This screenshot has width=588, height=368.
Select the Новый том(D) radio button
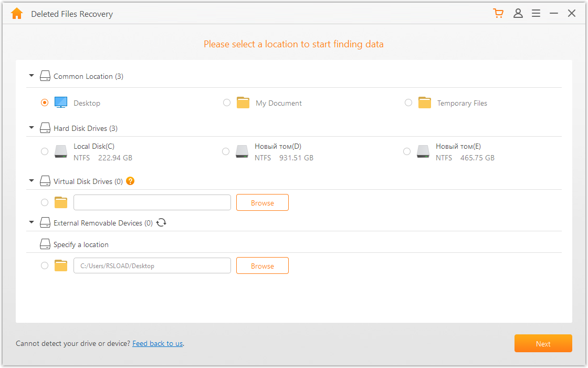point(226,151)
